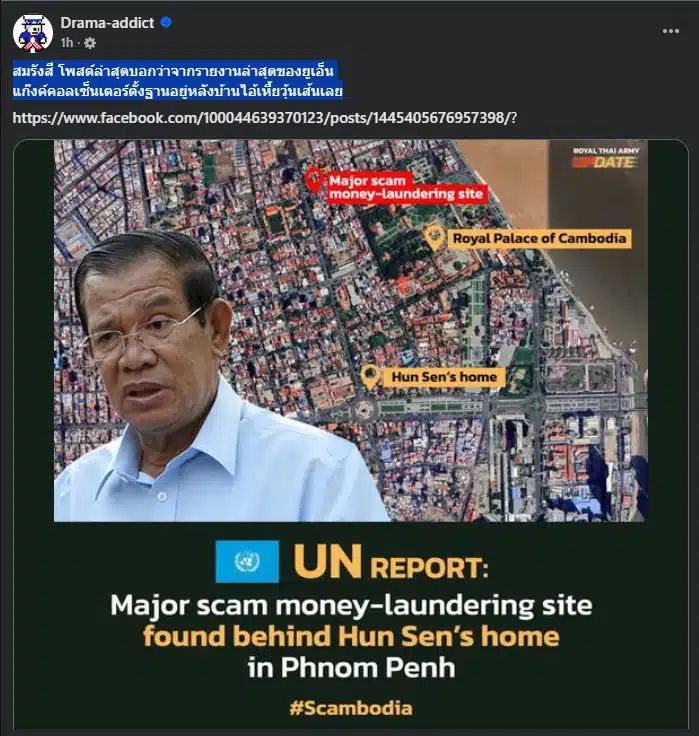Viewport: 699px width, 736px height.
Task: Click the Royal Thai Army Update logo
Action: tap(606, 158)
